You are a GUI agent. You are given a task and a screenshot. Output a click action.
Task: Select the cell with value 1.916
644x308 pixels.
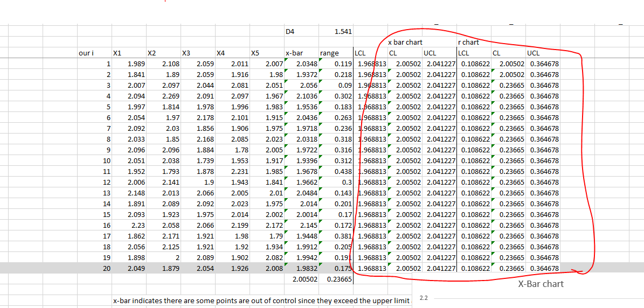232,75
